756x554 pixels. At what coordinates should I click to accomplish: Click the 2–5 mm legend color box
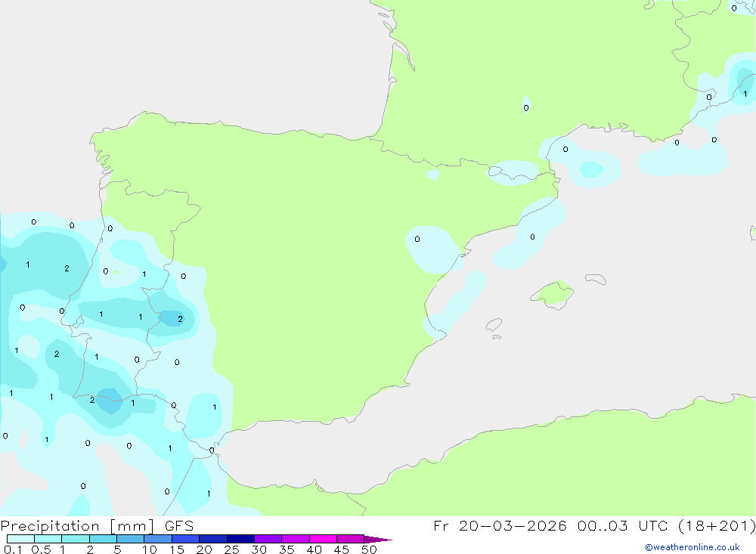(x=103, y=539)
